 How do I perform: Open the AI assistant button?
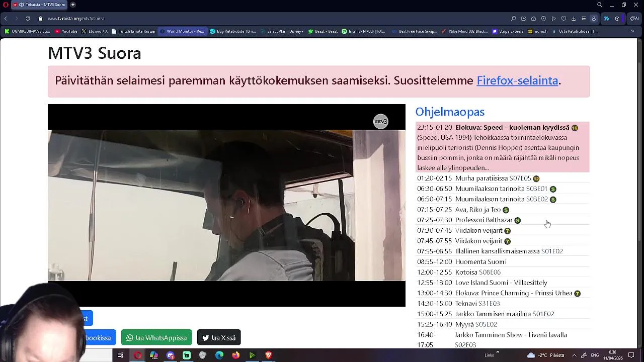pos(634,19)
